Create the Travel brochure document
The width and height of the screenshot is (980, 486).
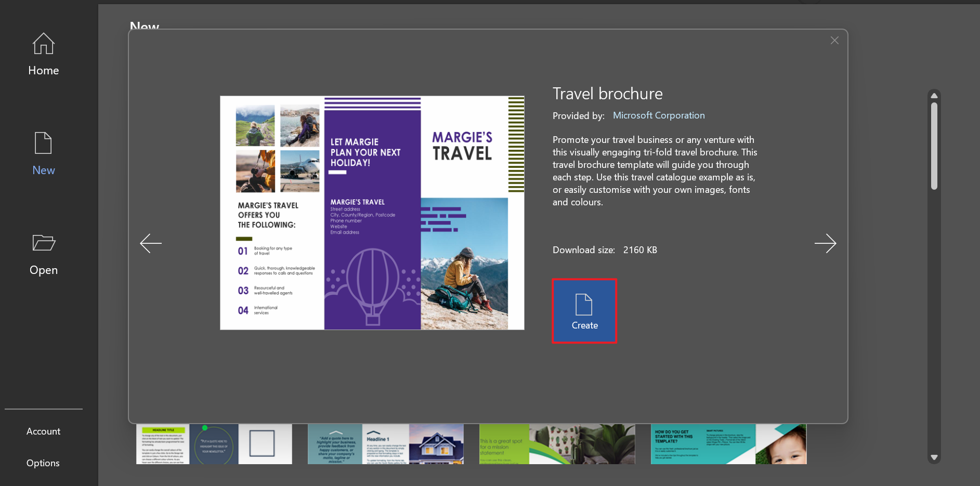tap(584, 311)
